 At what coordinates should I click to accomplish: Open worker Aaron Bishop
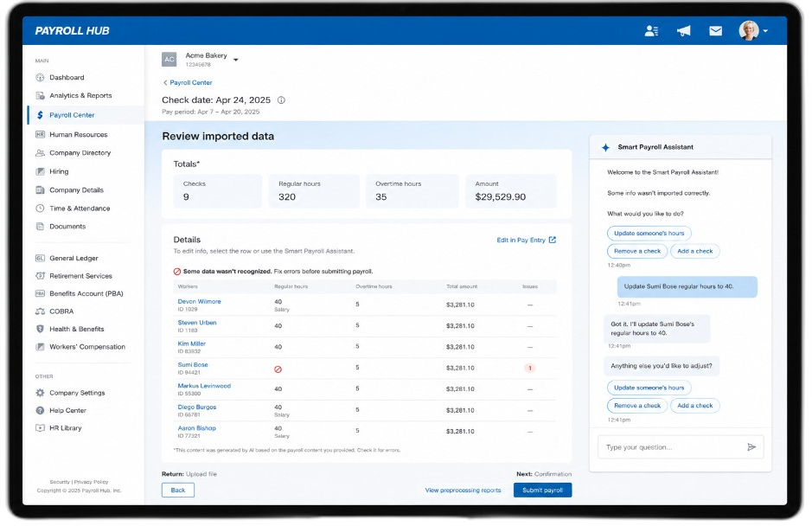pos(197,428)
